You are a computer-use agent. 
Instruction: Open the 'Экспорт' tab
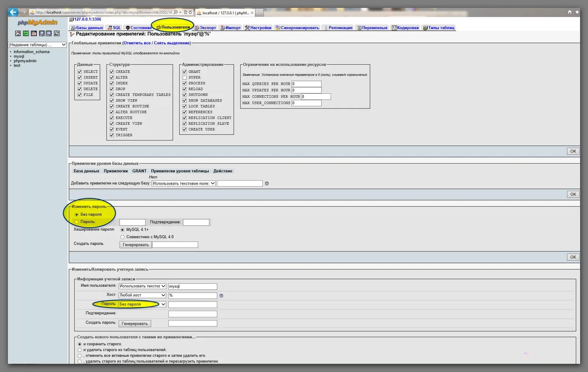click(205, 28)
